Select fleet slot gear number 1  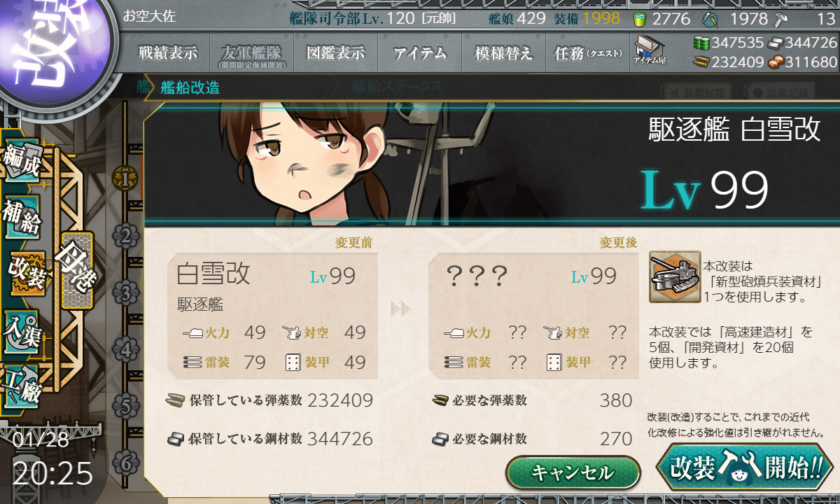click(x=125, y=179)
